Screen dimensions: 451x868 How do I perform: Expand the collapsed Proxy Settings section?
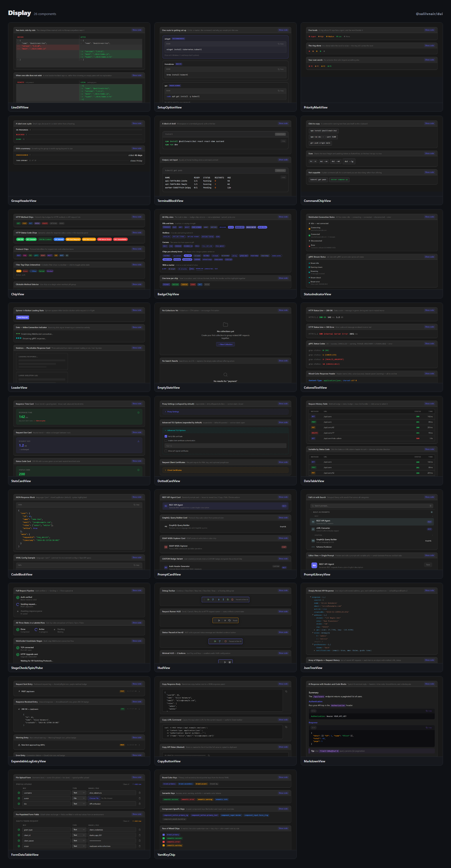pos(225,412)
